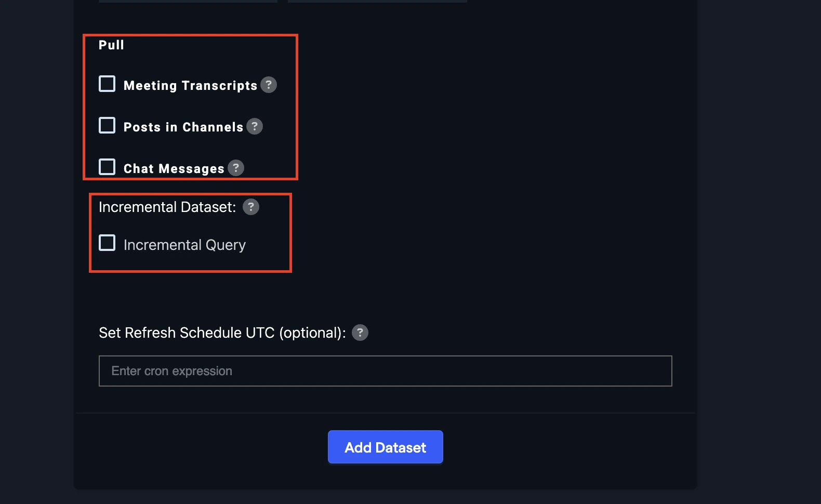The width and height of the screenshot is (821, 504).
Task: Tick all-important Pull option Chat Messages
Action: [107, 166]
